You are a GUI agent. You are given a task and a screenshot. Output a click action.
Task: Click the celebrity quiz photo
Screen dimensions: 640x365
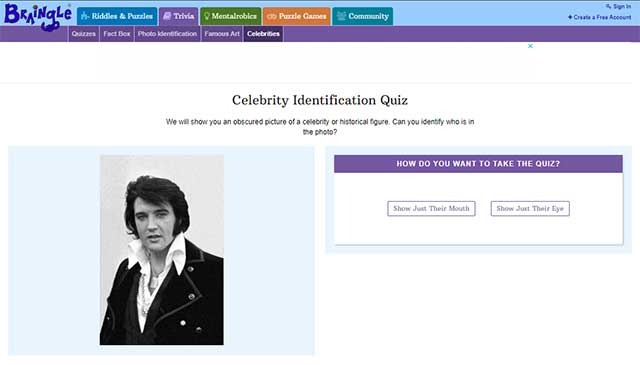pyautogui.click(x=162, y=250)
